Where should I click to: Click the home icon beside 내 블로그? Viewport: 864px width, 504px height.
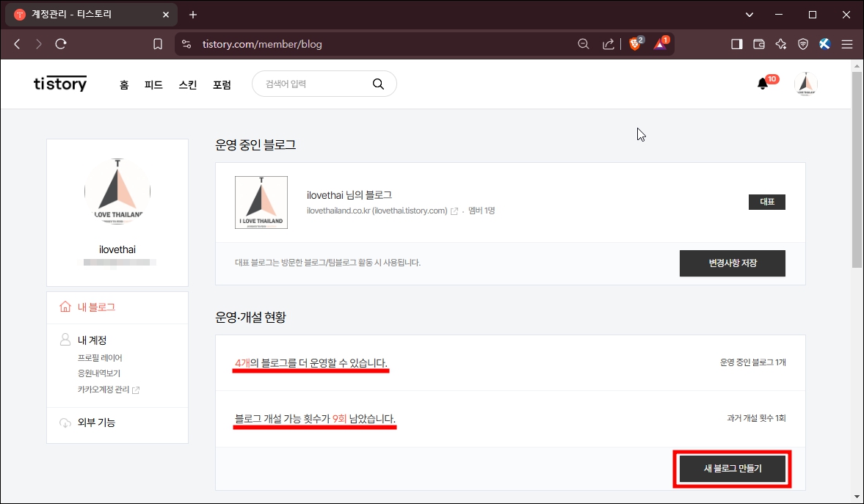pyautogui.click(x=65, y=307)
